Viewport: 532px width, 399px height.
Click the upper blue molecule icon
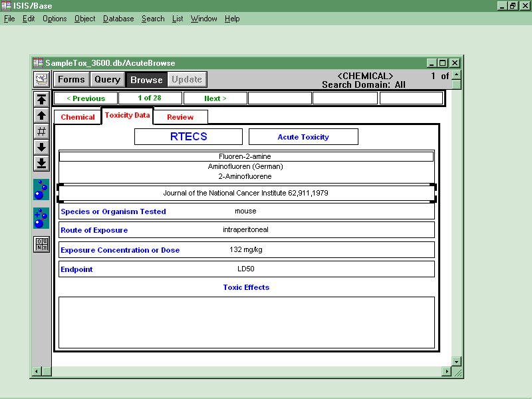tap(41, 190)
